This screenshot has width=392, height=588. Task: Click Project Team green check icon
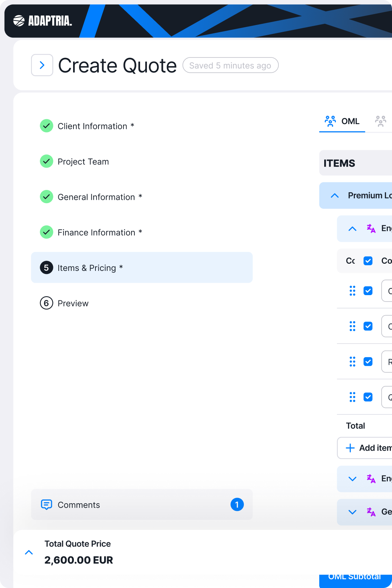click(46, 161)
